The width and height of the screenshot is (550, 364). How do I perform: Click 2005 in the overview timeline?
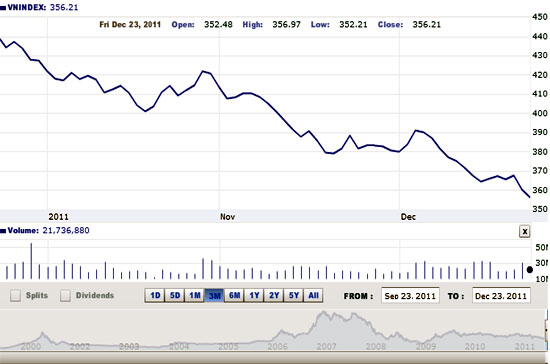[x=228, y=346]
